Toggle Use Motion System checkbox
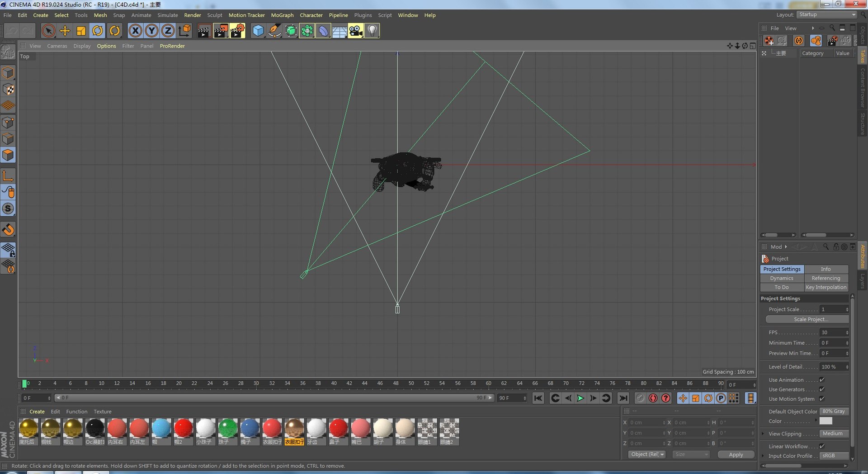The height and width of the screenshot is (474, 868). (822, 399)
